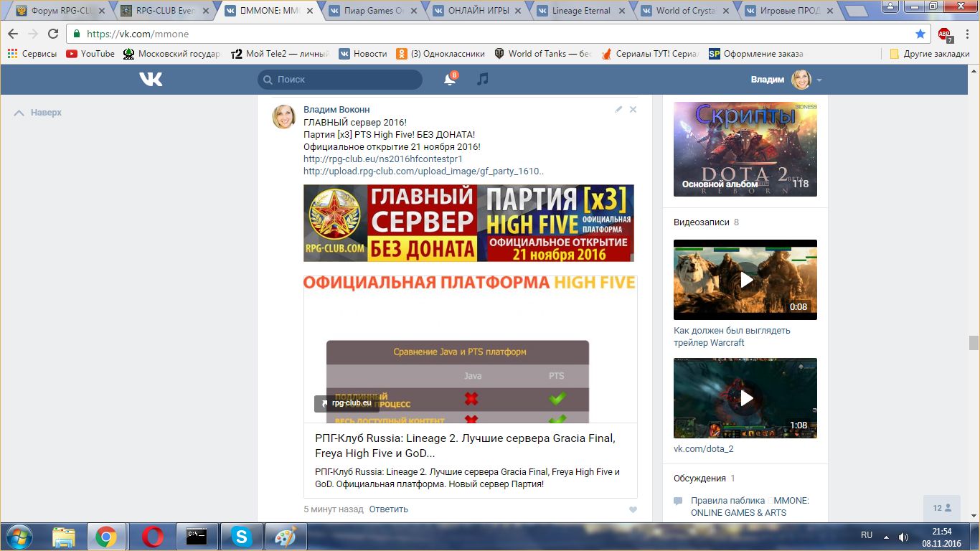Viewport: 980px width, 551px height.
Task: Focus the VK Поиск search field
Action: 340,80
